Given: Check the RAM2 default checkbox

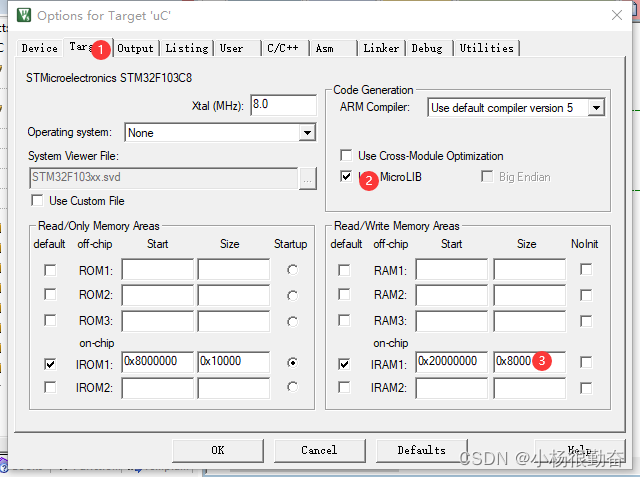Looking at the screenshot, I should click(344, 295).
